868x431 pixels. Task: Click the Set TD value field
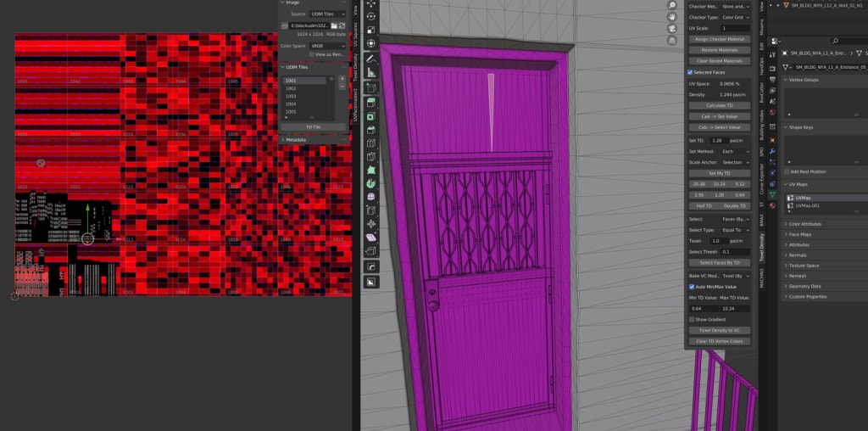click(x=717, y=140)
